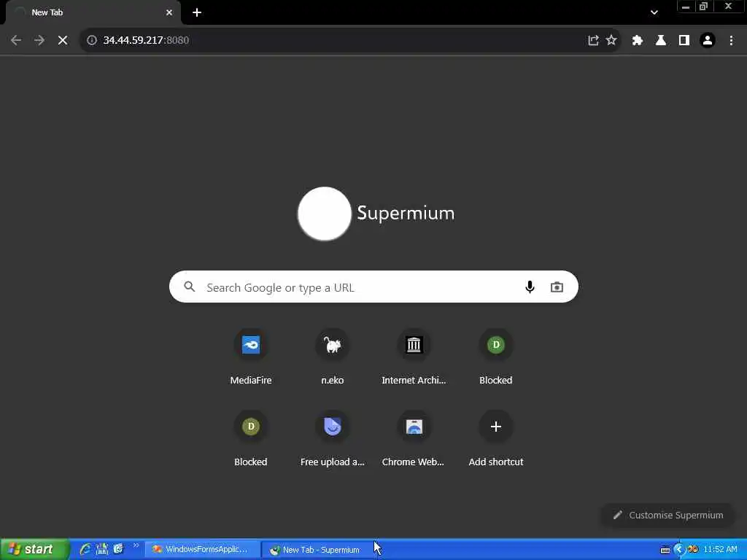Click Customise Supermium button
This screenshot has width=747, height=560.
pyautogui.click(x=668, y=515)
